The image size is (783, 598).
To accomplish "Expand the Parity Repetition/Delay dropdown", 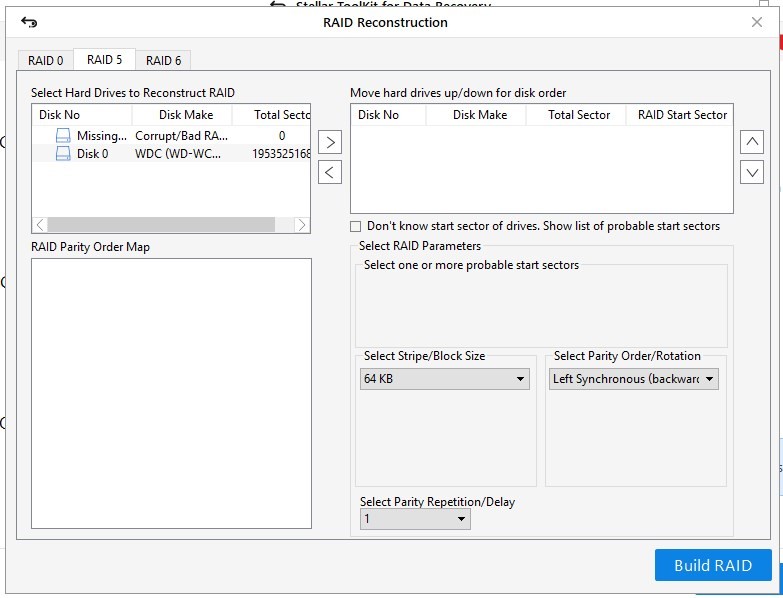I will [415, 519].
